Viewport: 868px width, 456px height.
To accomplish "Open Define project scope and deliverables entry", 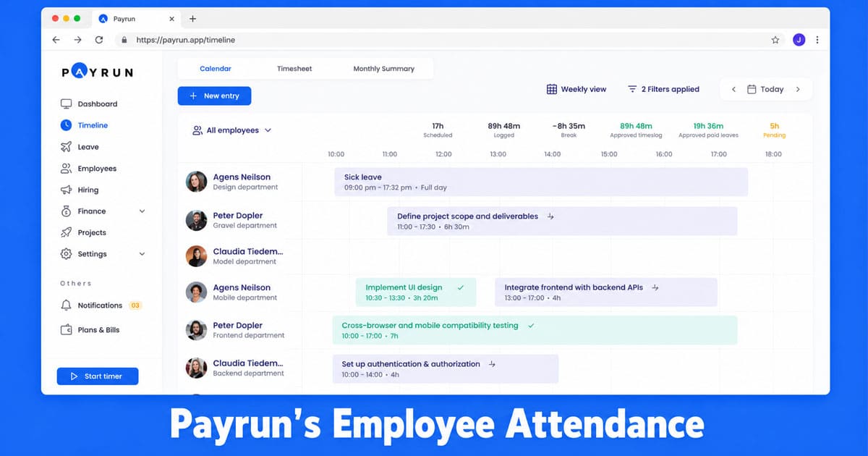I will [x=562, y=221].
